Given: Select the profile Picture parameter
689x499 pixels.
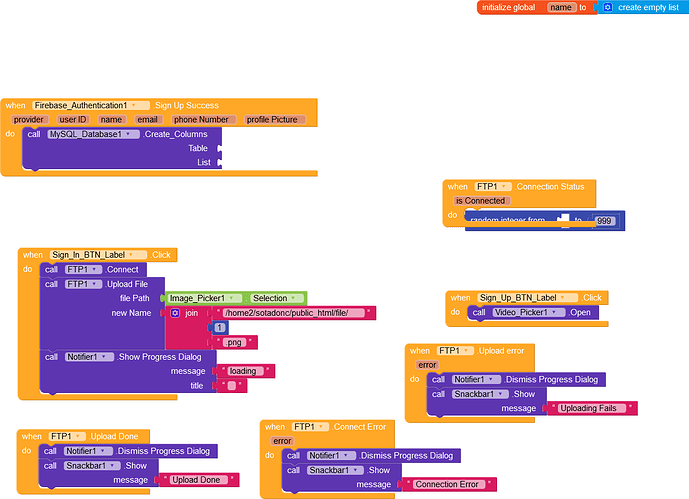Looking at the screenshot, I should tap(273, 120).
